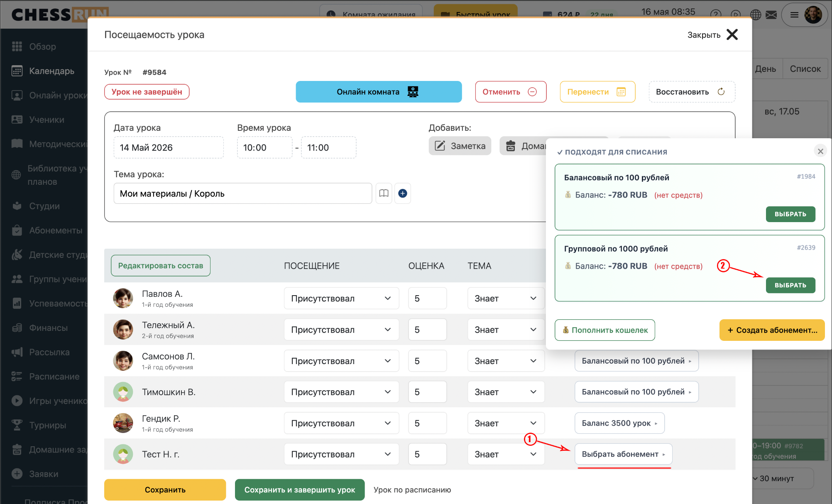
Task: Open the help question mark icon
Action: pyautogui.click(x=715, y=15)
